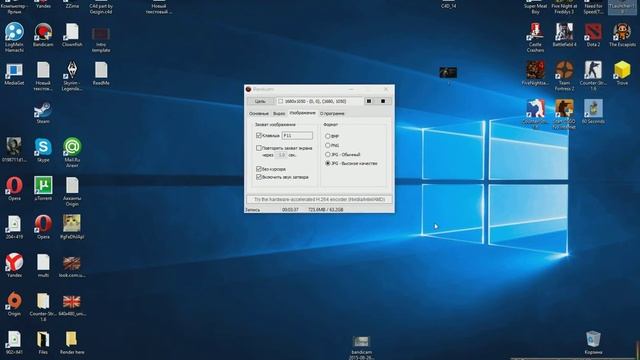Select the PNG format radio button
Image resolution: width=640 pixels, height=360 pixels.
327,145
